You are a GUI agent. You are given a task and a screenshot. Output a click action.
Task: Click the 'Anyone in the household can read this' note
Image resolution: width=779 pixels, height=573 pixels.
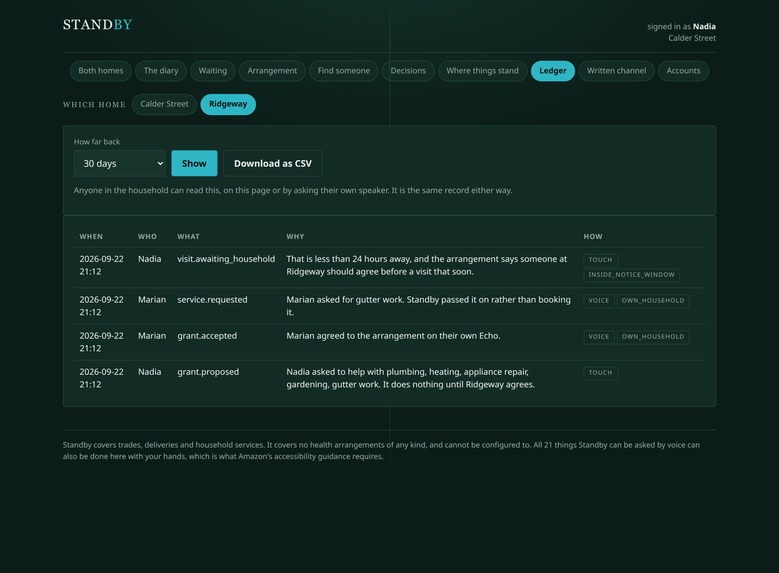pos(293,190)
